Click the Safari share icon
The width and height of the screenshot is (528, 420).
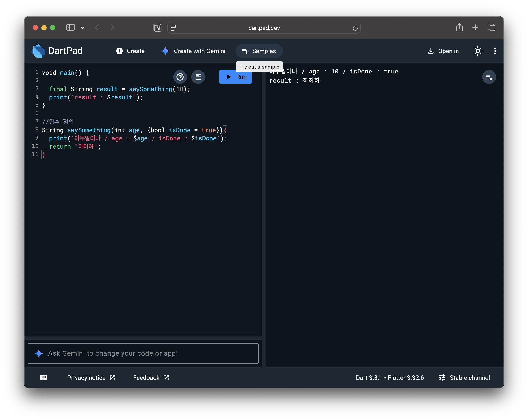pos(459,27)
